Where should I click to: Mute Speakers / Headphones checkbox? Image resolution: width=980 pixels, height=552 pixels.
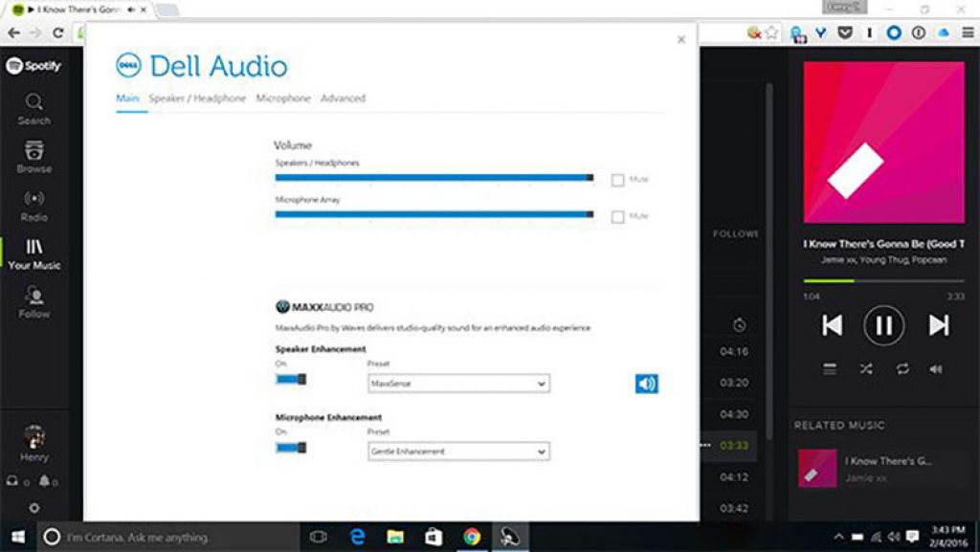(617, 180)
